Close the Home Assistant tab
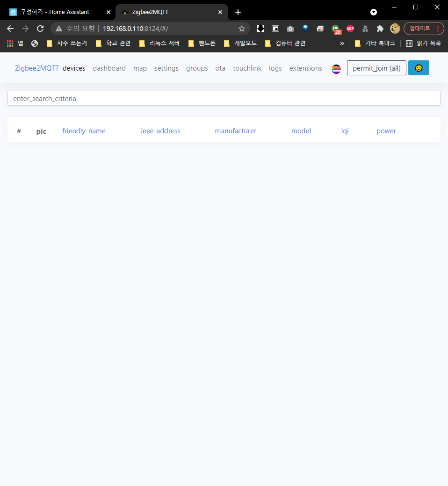The width and height of the screenshot is (448, 486). pos(108,12)
